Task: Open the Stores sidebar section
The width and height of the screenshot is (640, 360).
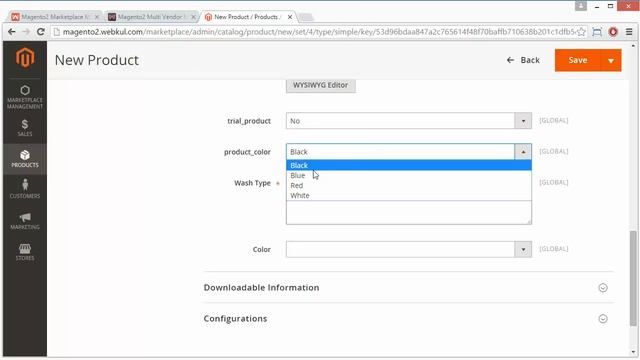Action: [25, 252]
